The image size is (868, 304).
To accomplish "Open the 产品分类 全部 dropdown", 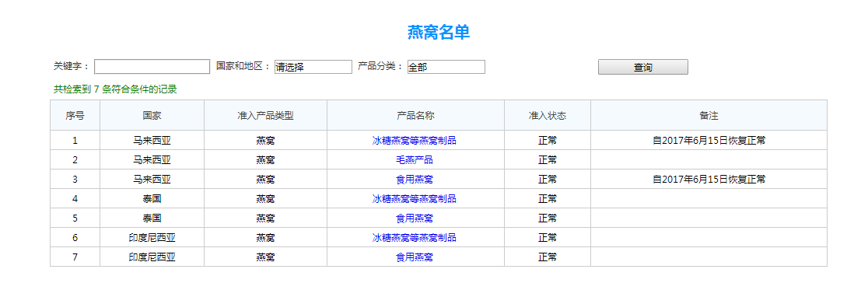I will tap(446, 67).
